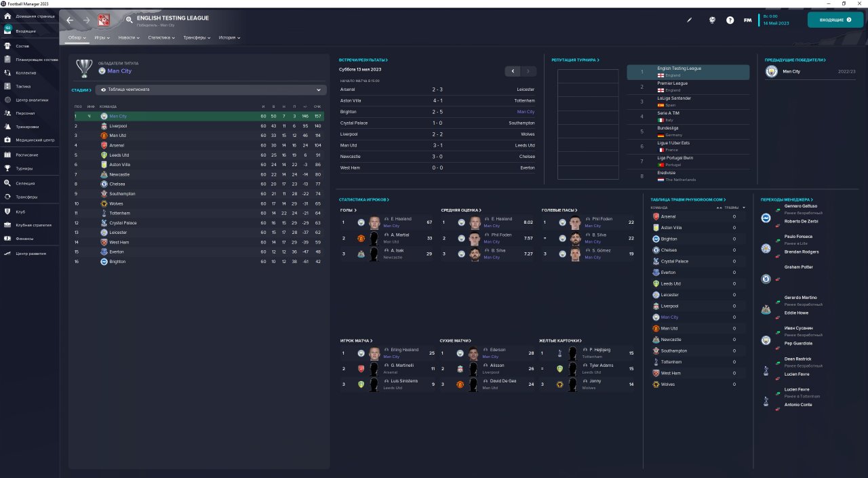The width and height of the screenshot is (868, 478).
Task: Click the pencil edit icon
Action: point(689,20)
